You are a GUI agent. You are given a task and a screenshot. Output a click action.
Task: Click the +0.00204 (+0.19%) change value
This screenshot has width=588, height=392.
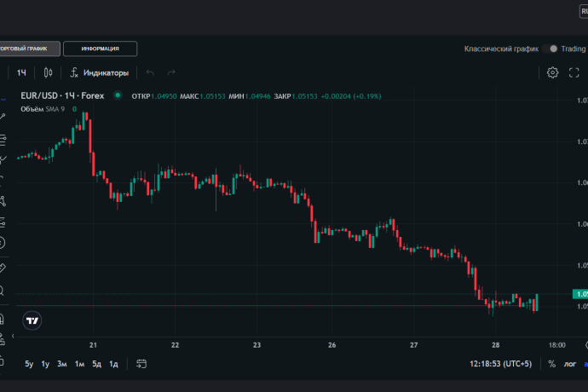click(x=351, y=96)
